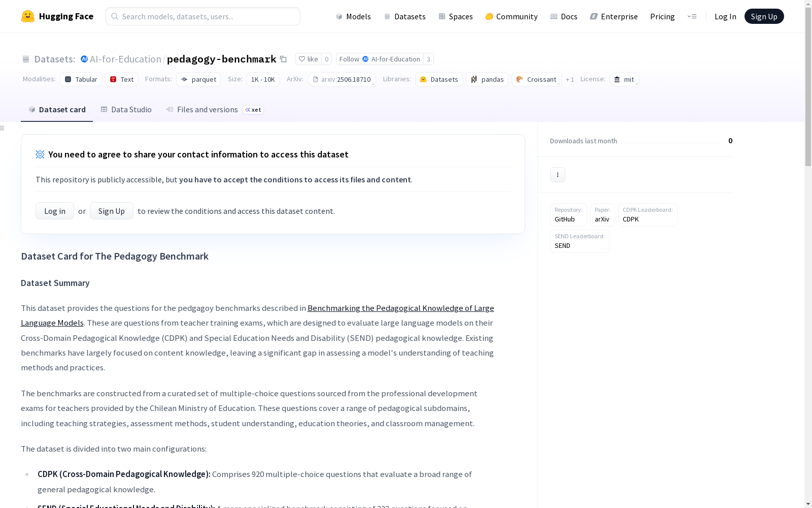Open the collapsed table of contents icon
Viewport: 812px width, 508px height.
[3, 128]
